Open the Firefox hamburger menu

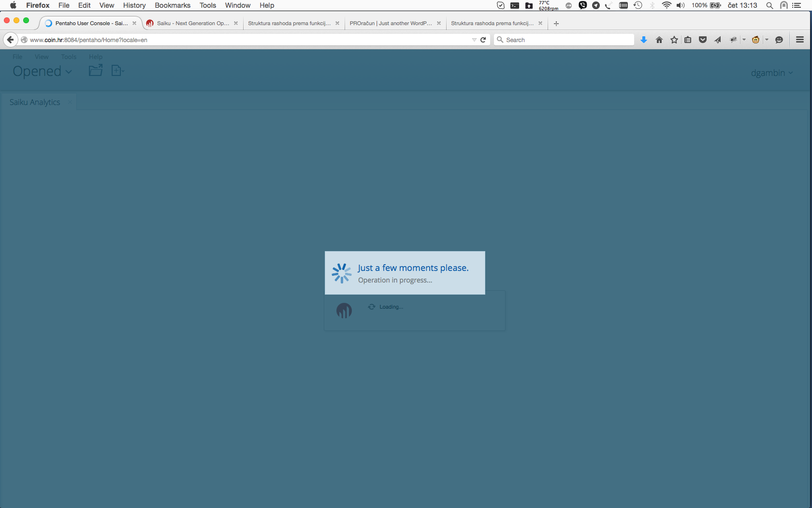800,40
